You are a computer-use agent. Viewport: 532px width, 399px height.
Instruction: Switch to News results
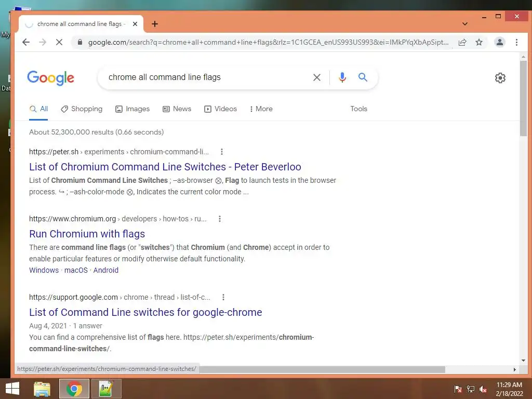177,109
